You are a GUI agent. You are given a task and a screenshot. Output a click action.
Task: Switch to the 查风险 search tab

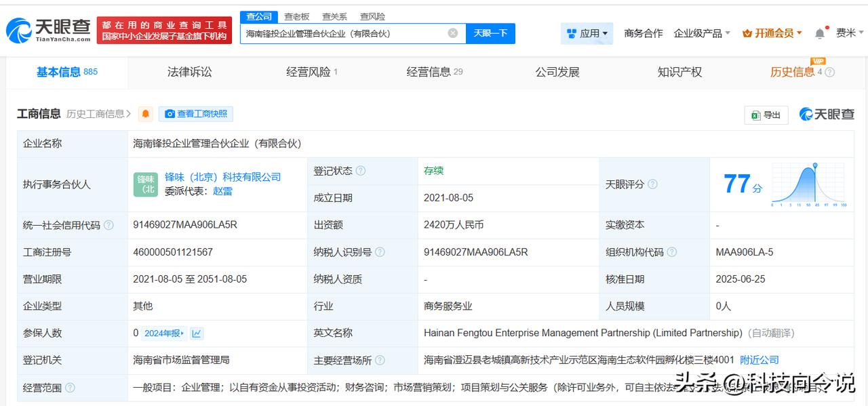pos(372,16)
